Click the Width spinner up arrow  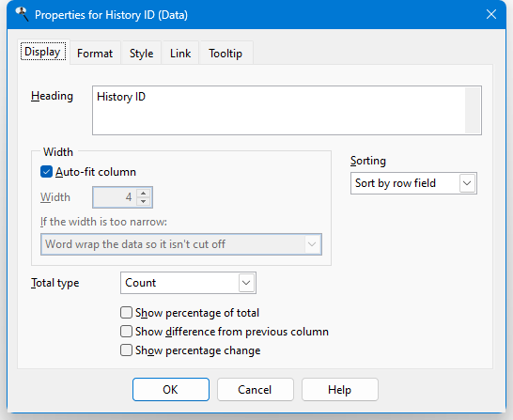coord(144,193)
